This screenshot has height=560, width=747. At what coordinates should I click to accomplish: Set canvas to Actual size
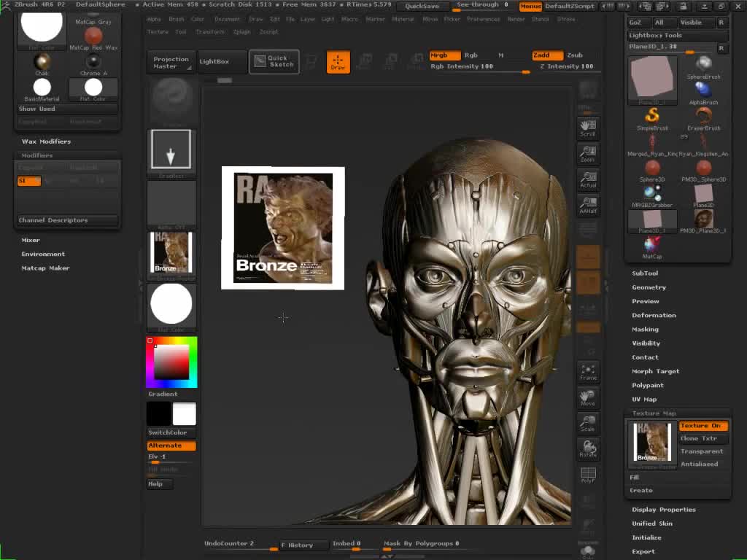588,179
